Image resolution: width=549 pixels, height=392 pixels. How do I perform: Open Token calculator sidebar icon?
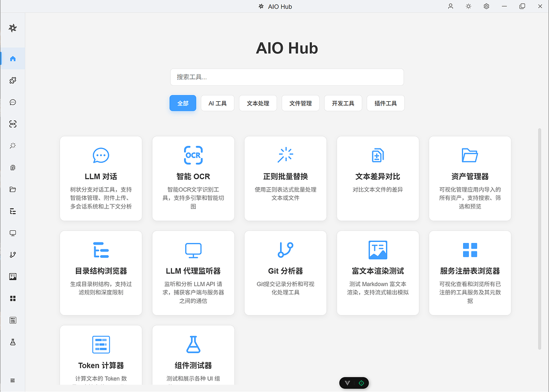click(x=13, y=320)
